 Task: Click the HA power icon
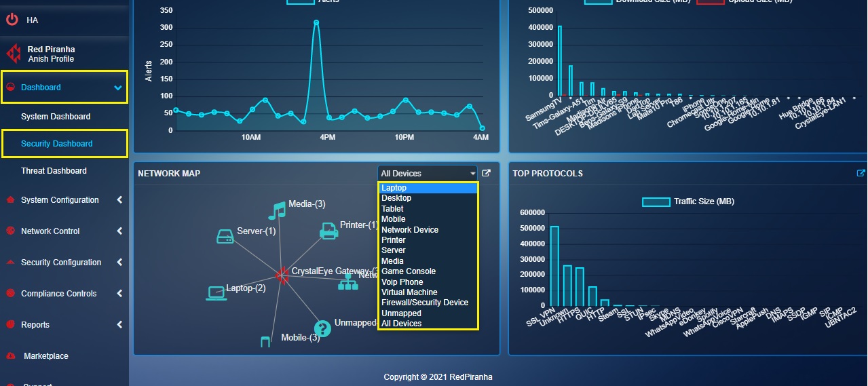(x=12, y=20)
